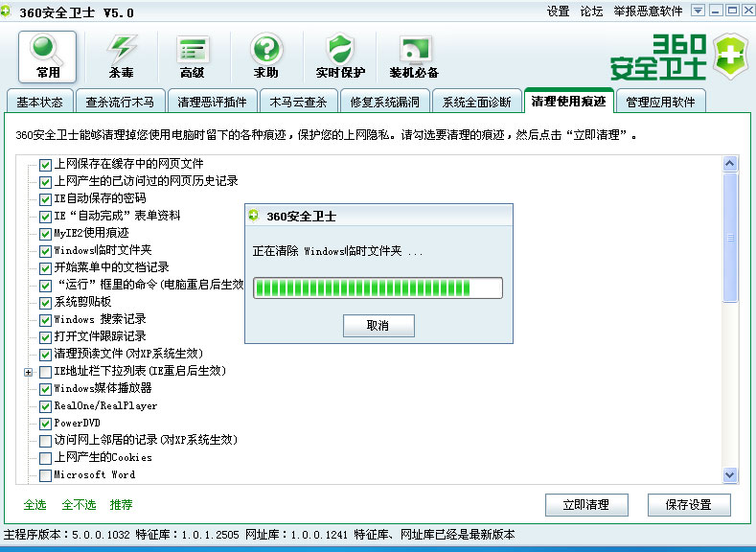Check IE地址栏下拉列表 checkbox
The image size is (756, 552).
tap(45, 372)
